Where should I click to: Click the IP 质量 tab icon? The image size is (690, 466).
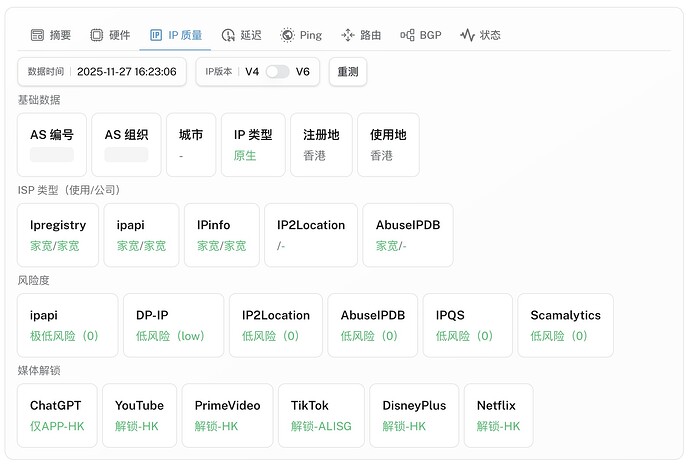tap(156, 35)
